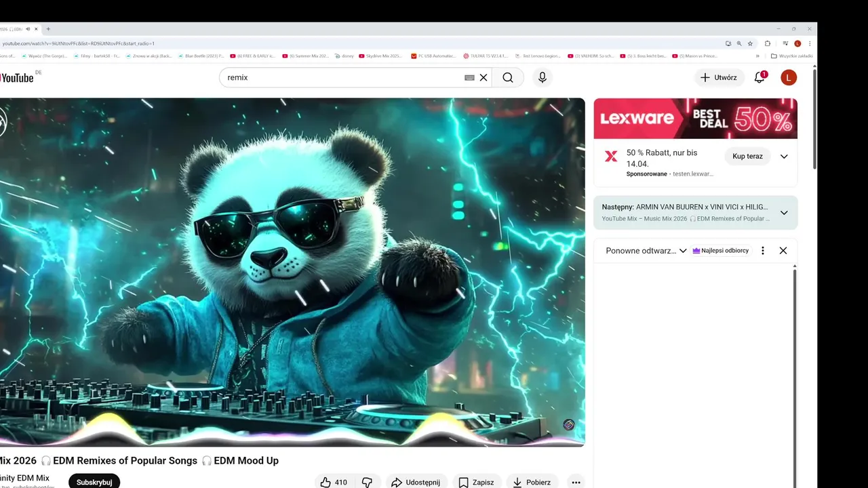The width and height of the screenshot is (868, 488).
Task: Download the video with Pobierz
Action: point(532,482)
